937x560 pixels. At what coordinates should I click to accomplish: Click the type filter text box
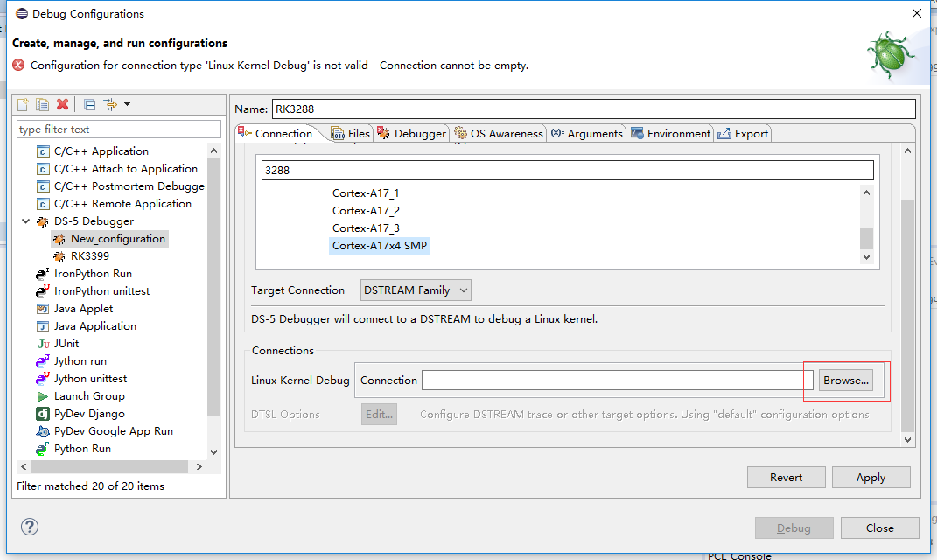click(x=119, y=129)
